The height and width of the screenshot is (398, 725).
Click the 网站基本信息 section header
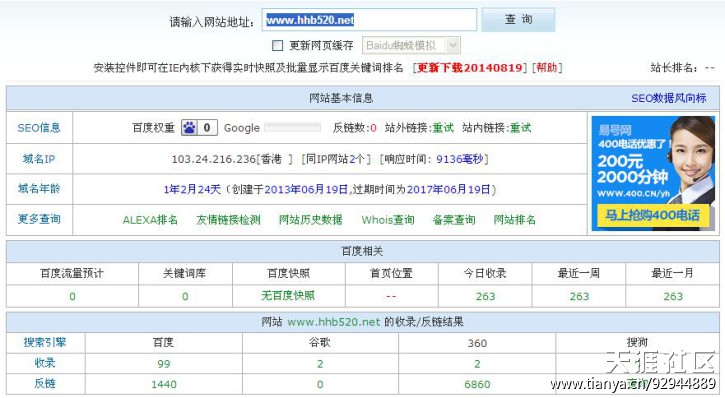click(341, 98)
